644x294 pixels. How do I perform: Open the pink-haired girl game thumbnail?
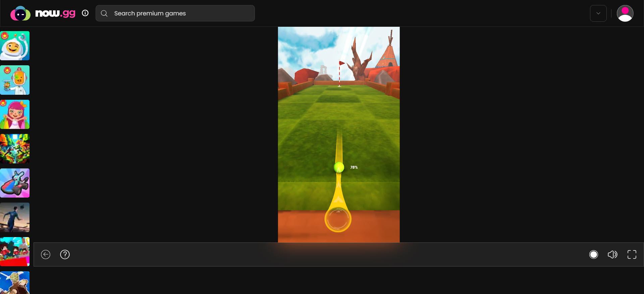15,114
